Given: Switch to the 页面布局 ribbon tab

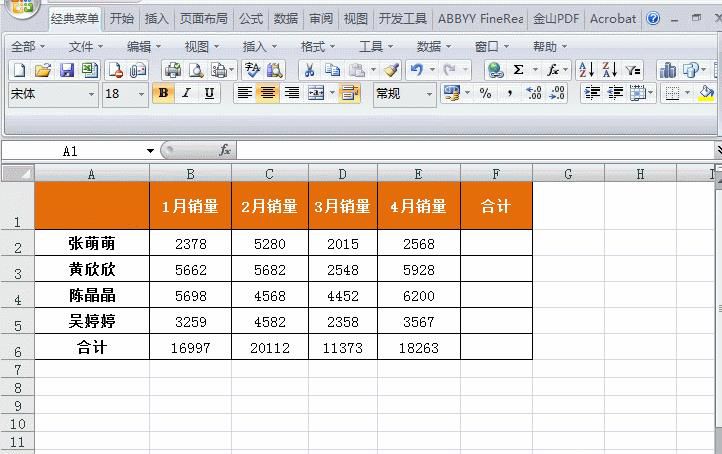Looking at the screenshot, I should coord(204,19).
